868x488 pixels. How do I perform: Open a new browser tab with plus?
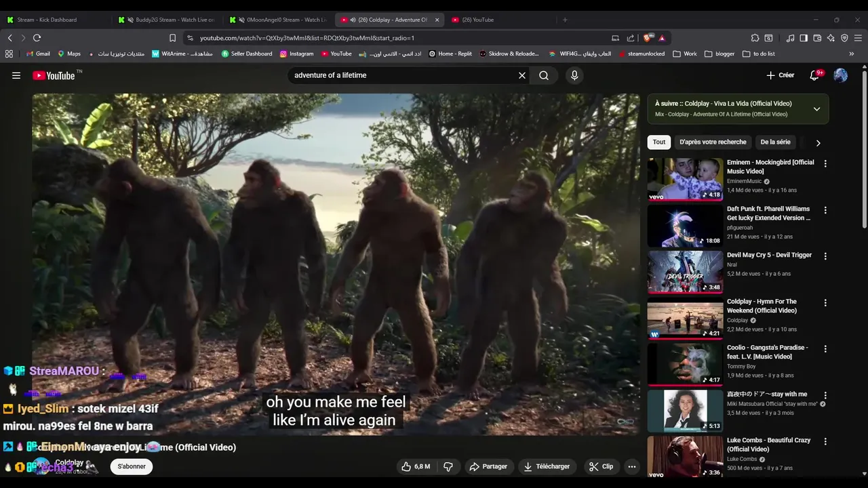point(565,20)
